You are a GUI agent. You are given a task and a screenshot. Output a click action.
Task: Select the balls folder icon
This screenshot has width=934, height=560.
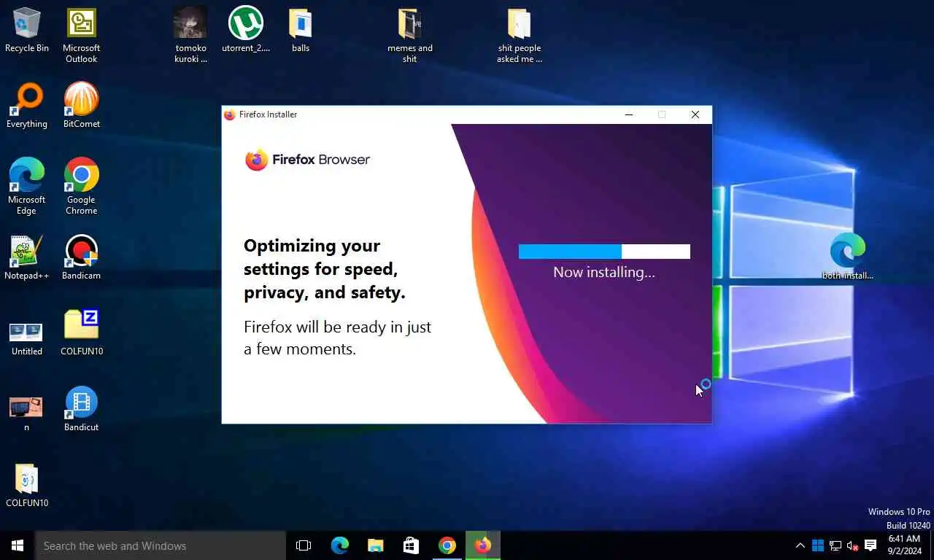click(301, 31)
